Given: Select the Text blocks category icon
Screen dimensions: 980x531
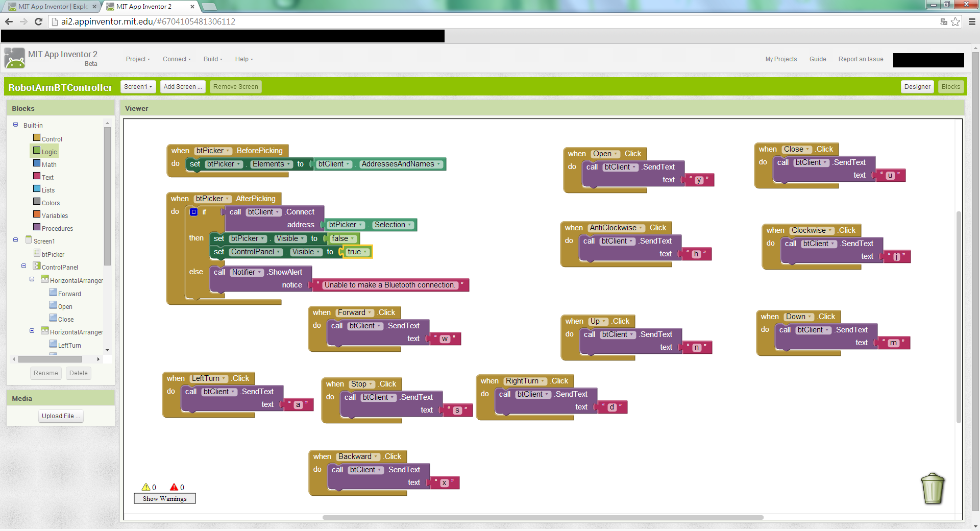Looking at the screenshot, I should (x=37, y=176).
